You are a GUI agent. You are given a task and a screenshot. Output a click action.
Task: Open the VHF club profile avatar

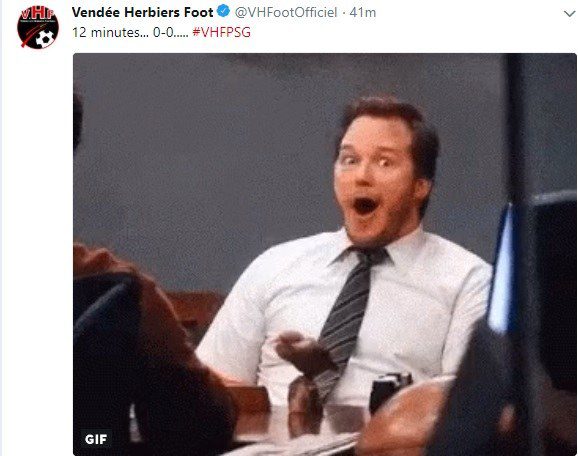point(38,27)
